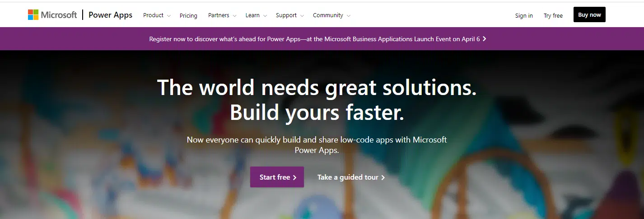Expand the Community menu
This screenshot has width=644, height=219.
coord(331,15)
